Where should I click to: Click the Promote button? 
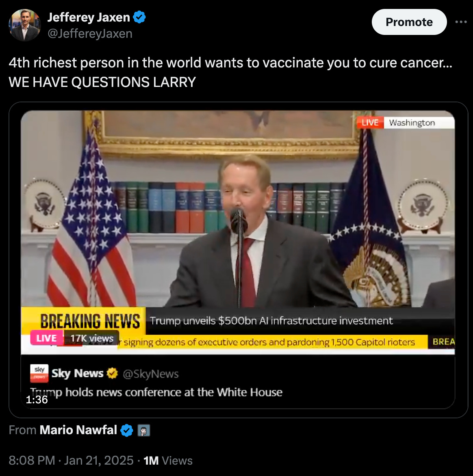[409, 22]
